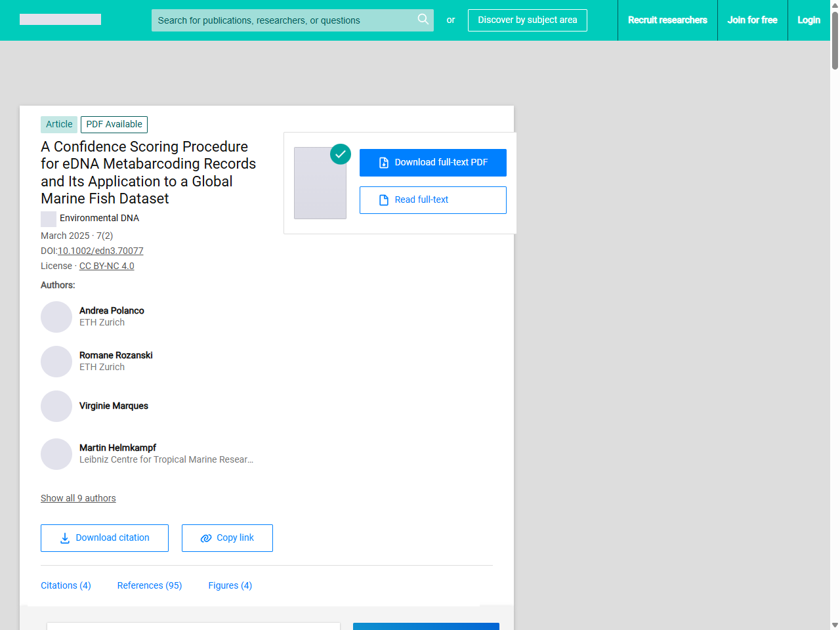
Task: Copy link to the article
Action: click(x=227, y=538)
